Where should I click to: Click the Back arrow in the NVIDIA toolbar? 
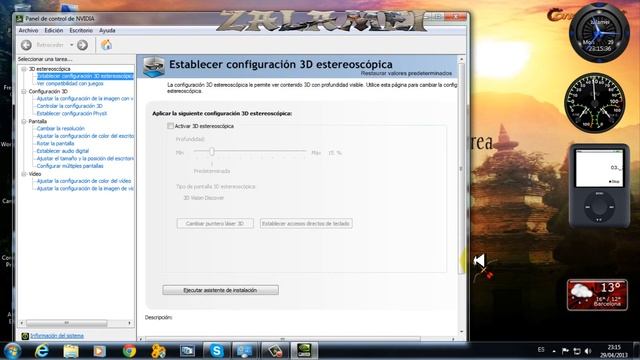[x=26, y=45]
